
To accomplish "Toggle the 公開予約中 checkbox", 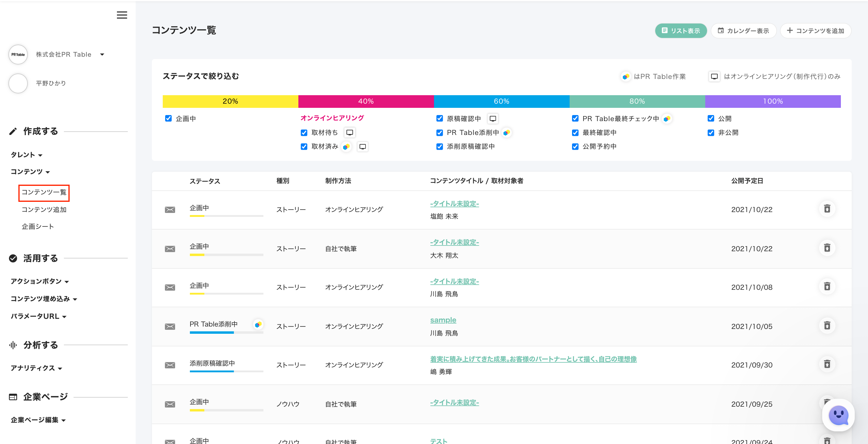I will [x=575, y=146].
